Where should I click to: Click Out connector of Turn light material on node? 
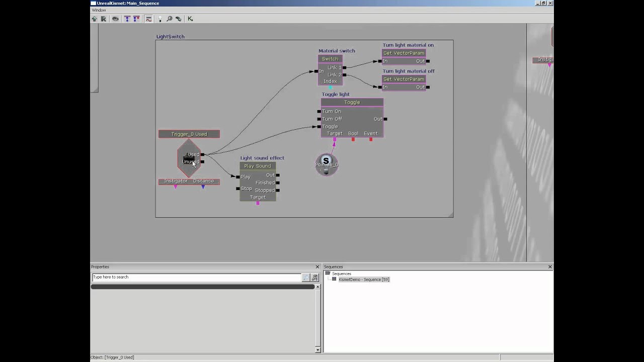pyautogui.click(x=428, y=61)
